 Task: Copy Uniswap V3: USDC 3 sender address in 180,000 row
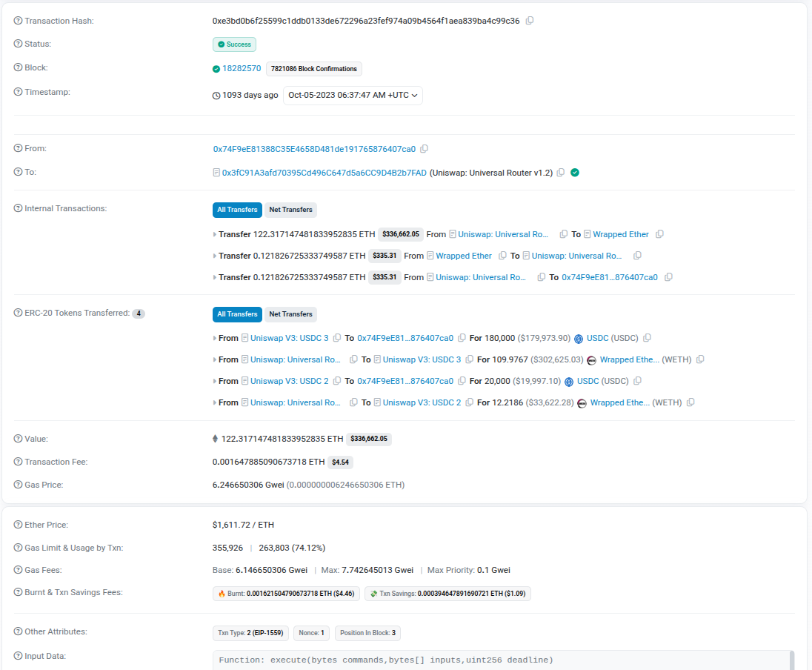coord(337,338)
